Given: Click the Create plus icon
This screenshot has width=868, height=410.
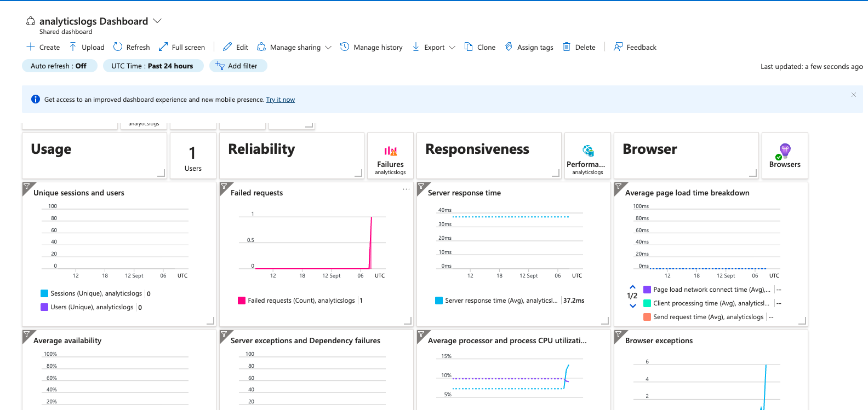Looking at the screenshot, I should [x=31, y=47].
